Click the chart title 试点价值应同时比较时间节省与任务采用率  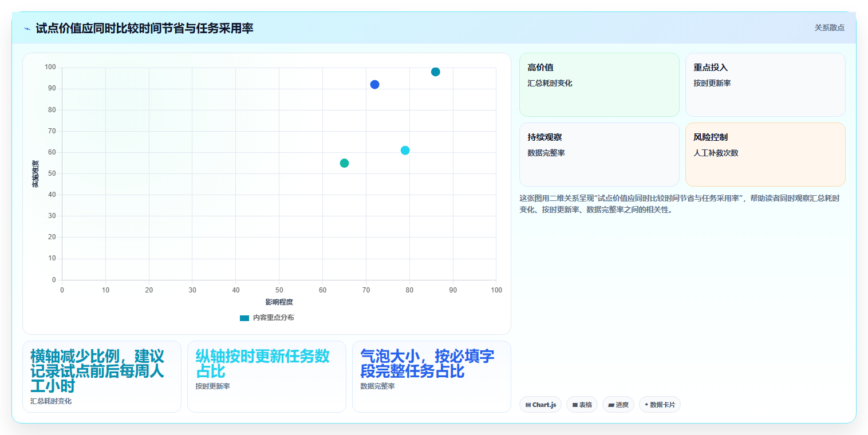pos(144,28)
